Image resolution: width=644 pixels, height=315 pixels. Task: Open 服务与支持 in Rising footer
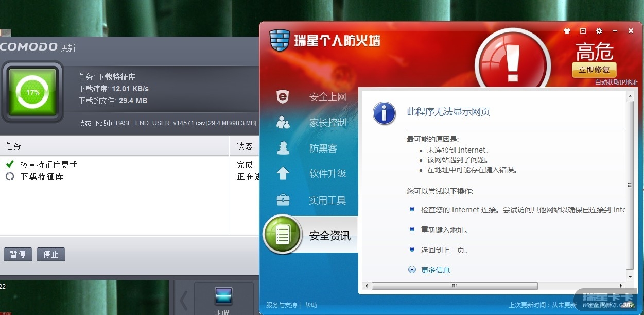click(x=282, y=305)
